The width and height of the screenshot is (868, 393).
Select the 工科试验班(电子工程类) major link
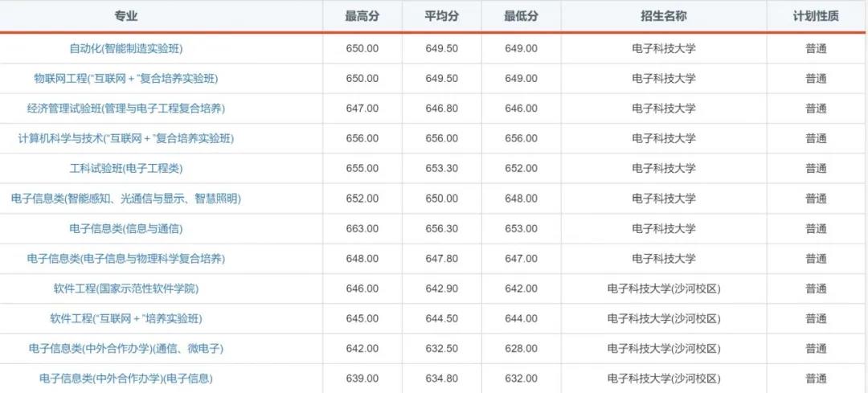click(126, 168)
